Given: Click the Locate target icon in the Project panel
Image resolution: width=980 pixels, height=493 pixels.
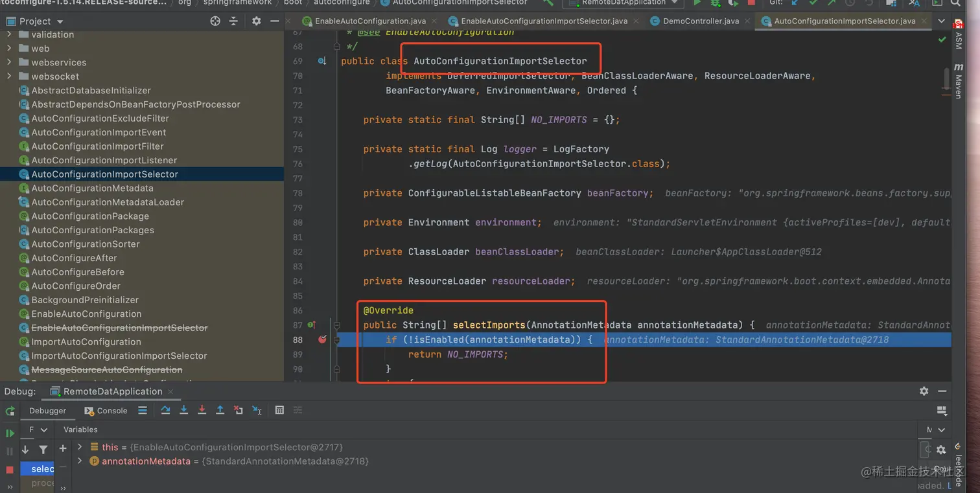Looking at the screenshot, I should [x=215, y=21].
